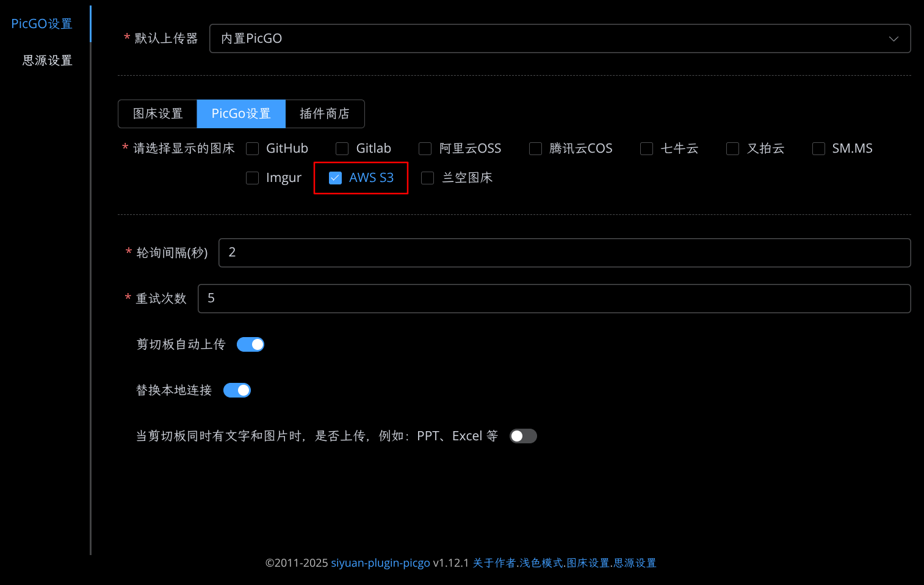
Task: Enable upload when clipboard has text and images
Action: tap(523, 436)
